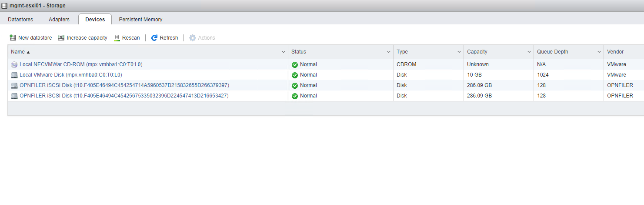Click green status check for OPNFILER ending 653427
The height and width of the screenshot is (205, 644).
(x=295, y=96)
